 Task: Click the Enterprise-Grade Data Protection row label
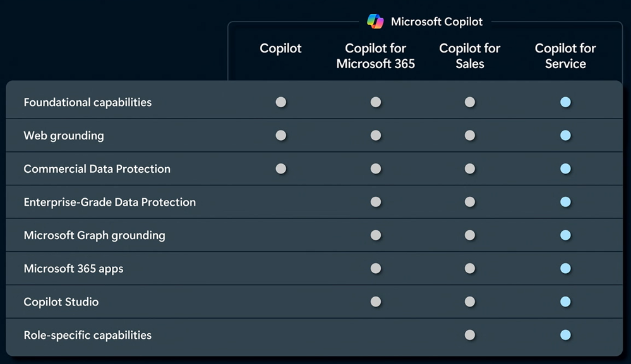[x=110, y=202]
